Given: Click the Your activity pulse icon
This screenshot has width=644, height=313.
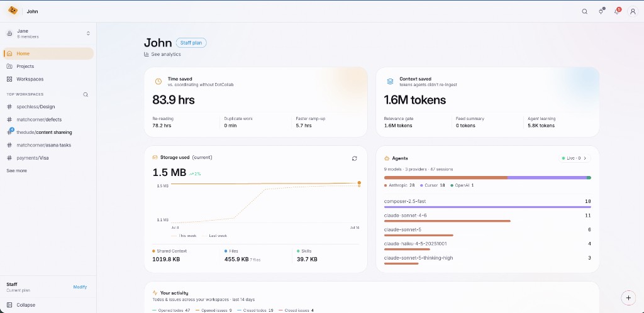Looking at the screenshot, I should click(x=155, y=293).
